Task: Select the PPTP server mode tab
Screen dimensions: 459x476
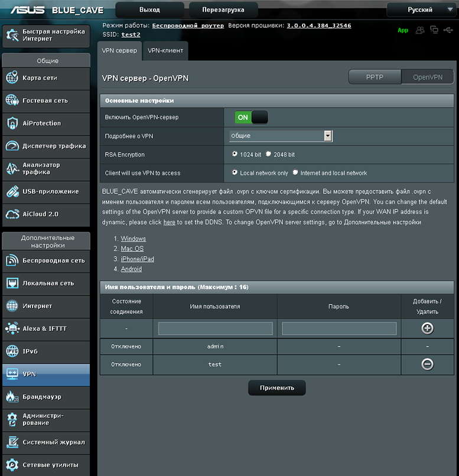Action: 375,77
